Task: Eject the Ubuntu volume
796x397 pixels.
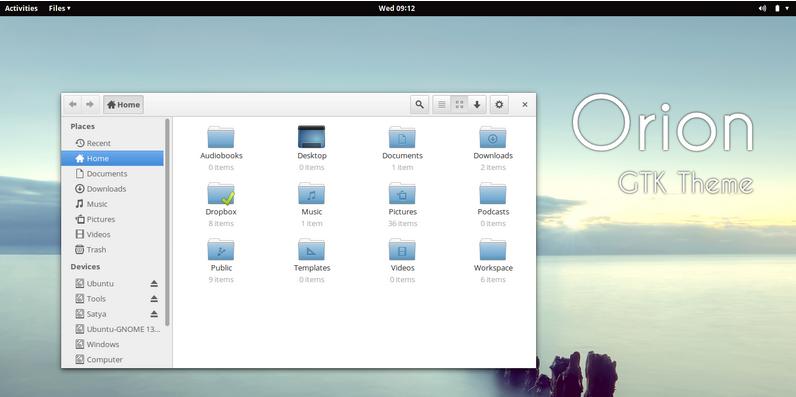Action: [x=154, y=283]
